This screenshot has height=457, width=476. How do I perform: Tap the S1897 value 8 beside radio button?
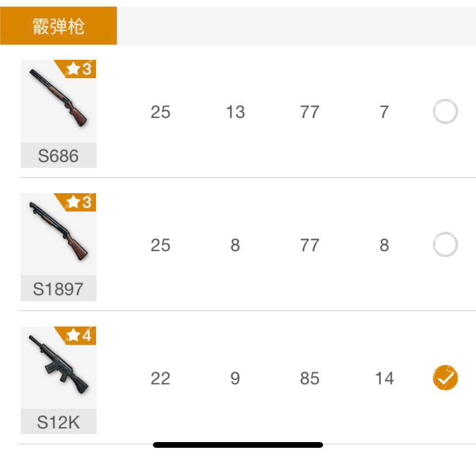point(384,245)
